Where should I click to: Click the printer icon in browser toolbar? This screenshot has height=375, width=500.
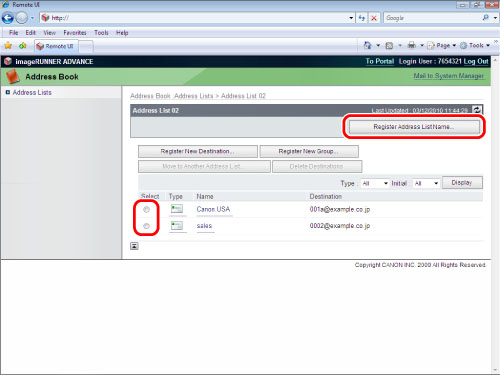[412, 45]
